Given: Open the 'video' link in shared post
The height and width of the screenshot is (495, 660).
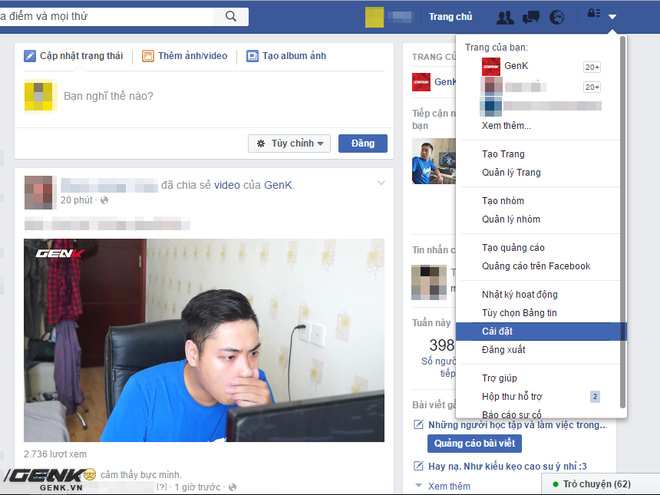Looking at the screenshot, I should point(227,185).
